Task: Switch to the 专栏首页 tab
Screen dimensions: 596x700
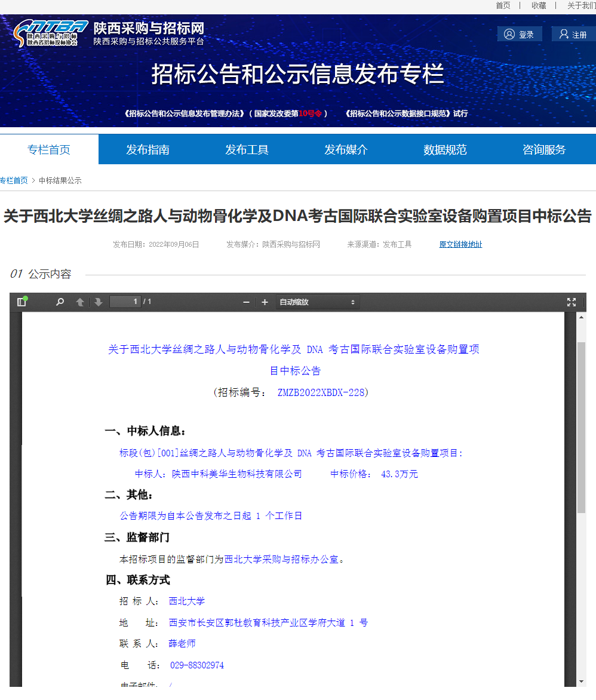Action: pyautogui.click(x=49, y=149)
